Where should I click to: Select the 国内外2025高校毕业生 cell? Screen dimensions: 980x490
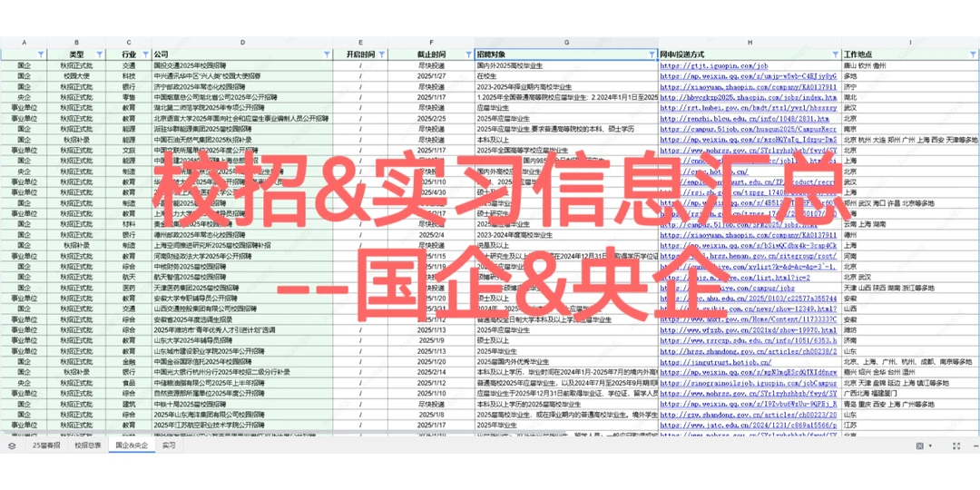(x=566, y=65)
